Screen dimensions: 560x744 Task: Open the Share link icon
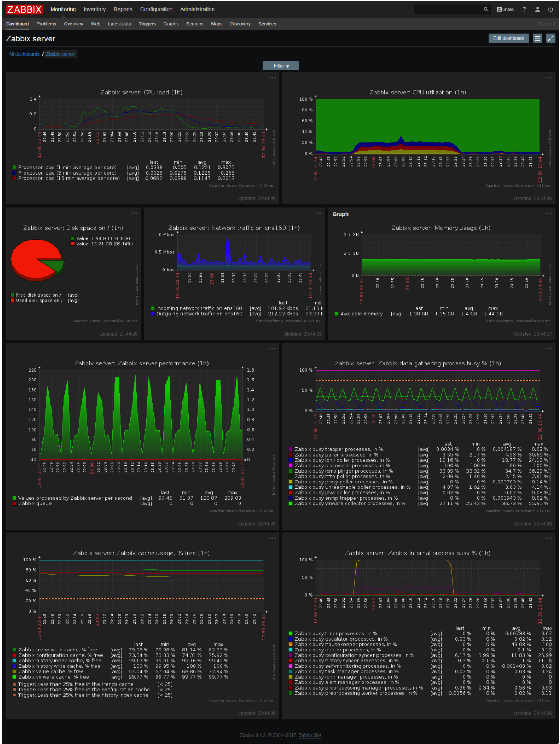pos(505,9)
